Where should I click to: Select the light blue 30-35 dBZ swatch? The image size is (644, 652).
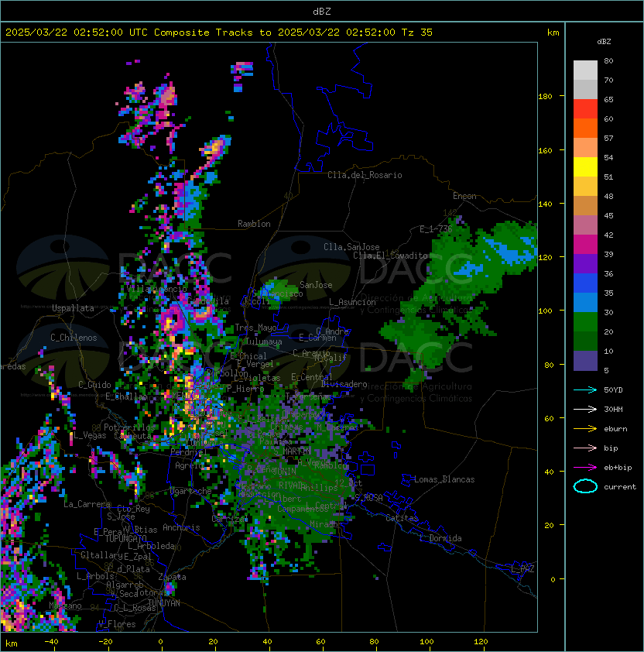click(585, 303)
